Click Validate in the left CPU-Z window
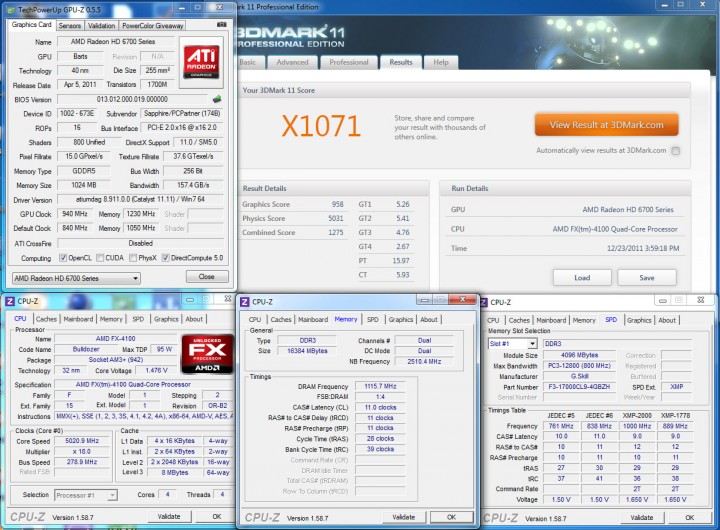 coord(169,517)
